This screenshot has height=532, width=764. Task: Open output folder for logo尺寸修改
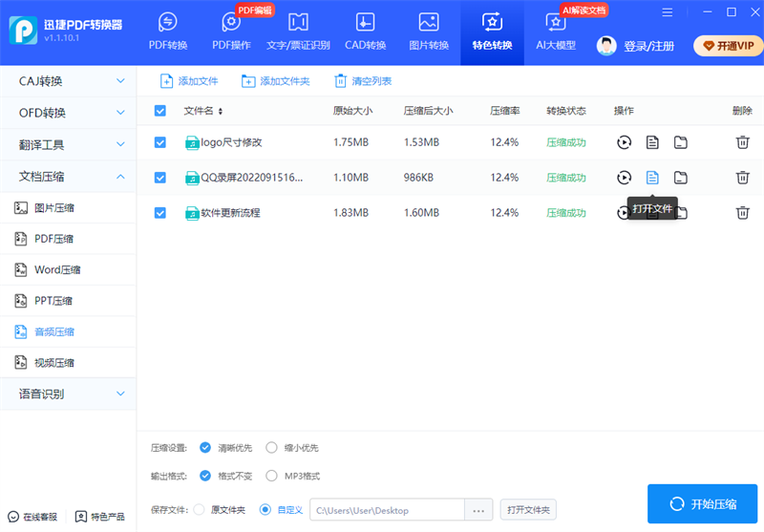coord(681,143)
